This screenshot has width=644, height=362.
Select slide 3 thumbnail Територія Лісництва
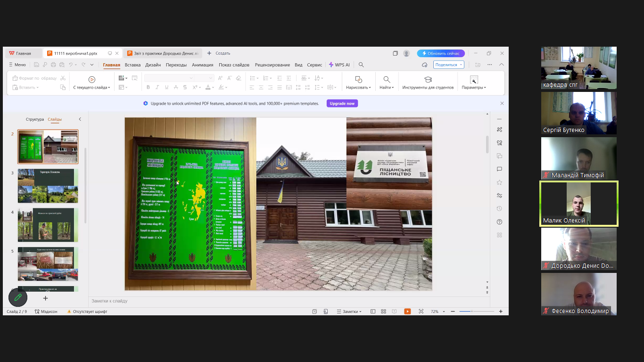pyautogui.click(x=48, y=186)
